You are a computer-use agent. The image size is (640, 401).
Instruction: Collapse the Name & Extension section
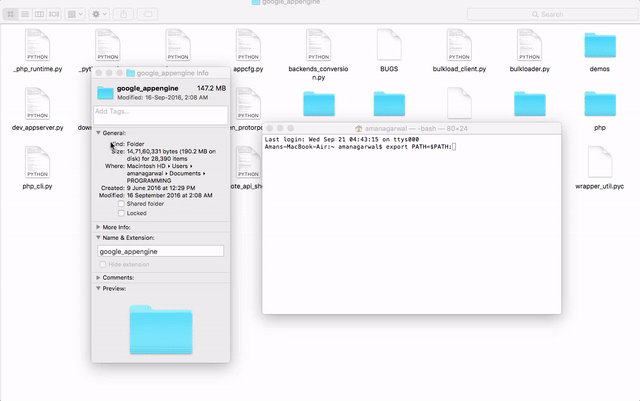pyautogui.click(x=98, y=237)
